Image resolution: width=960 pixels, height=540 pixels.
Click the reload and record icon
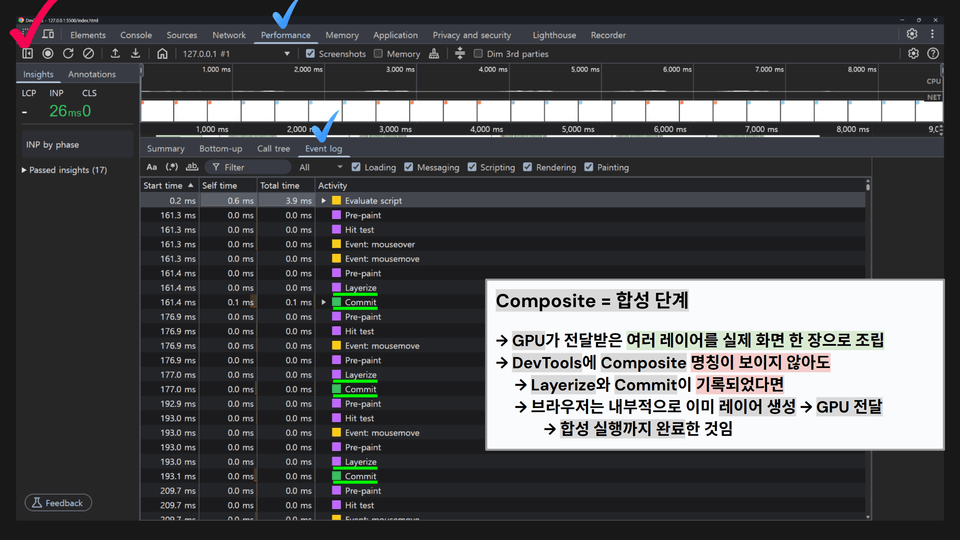tap(68, 54)
